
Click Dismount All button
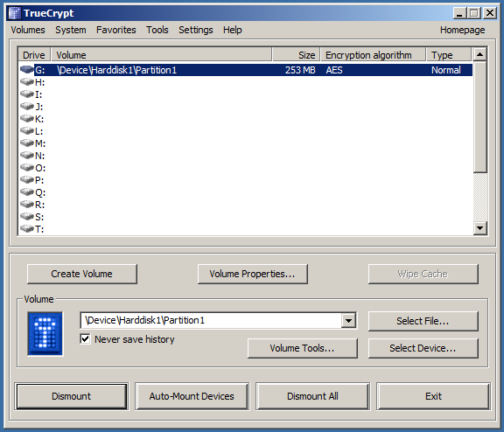(x=312, y=396)
